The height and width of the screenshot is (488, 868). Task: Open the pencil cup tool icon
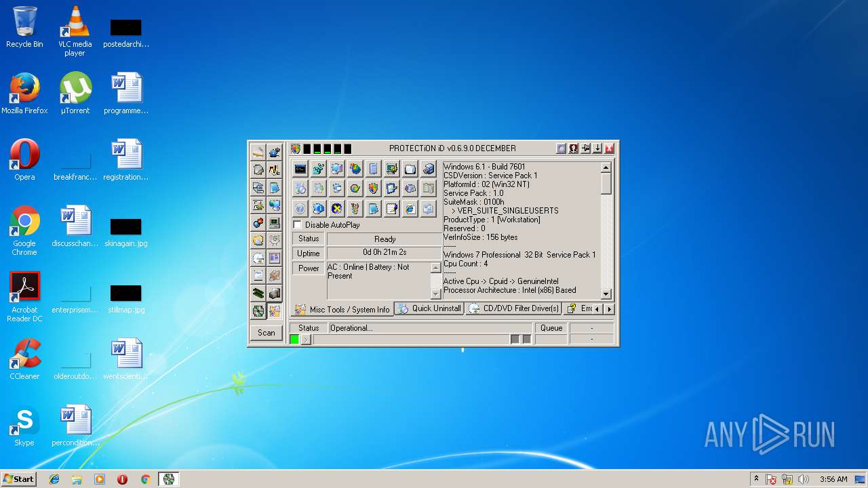tap(355, 208)
